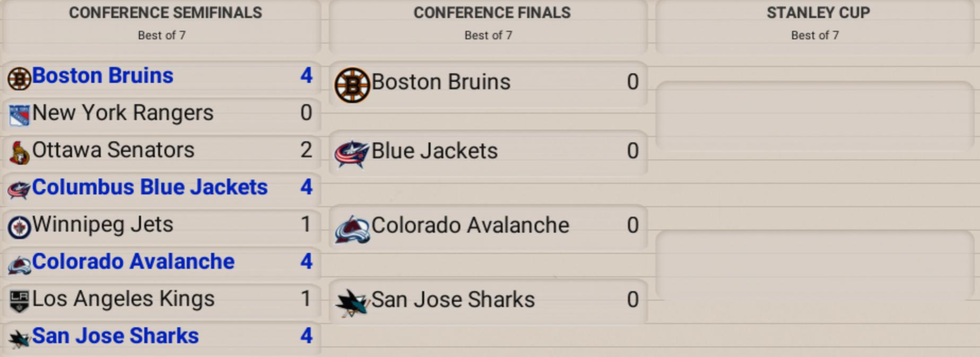The image size is (980, 357).
Task: Click the Stanley Cup column header
Action: coord(818,13)
